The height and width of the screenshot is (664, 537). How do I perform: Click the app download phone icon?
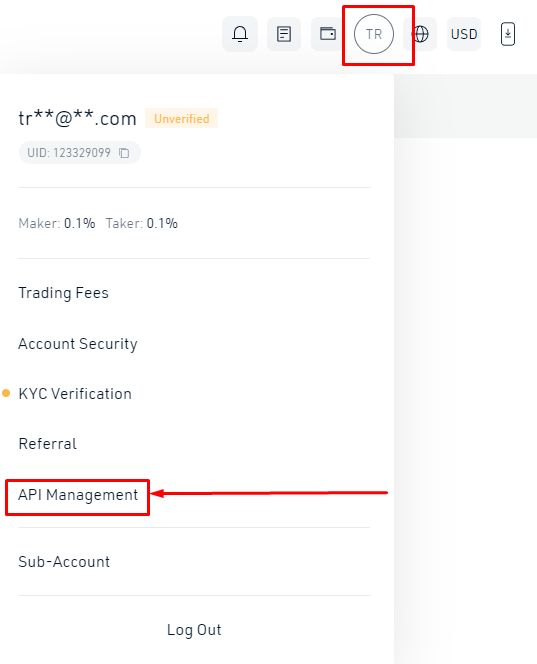(508, 34)
